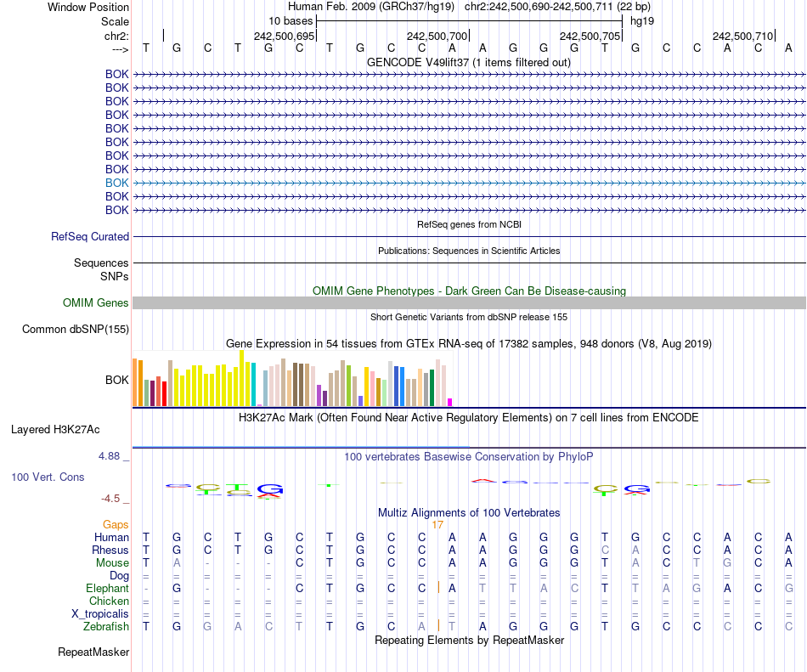
Task: Click the Scale label in ruler
Action: pos(115,21)
